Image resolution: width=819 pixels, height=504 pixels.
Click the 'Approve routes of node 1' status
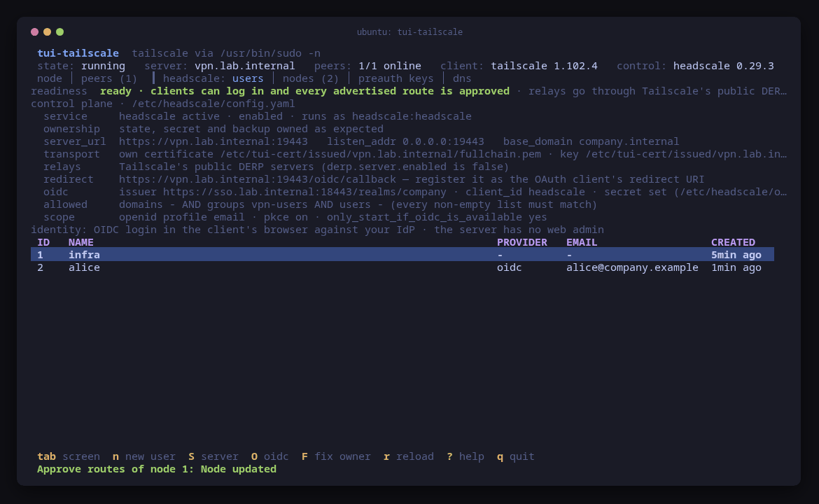[x=157, y=469]
